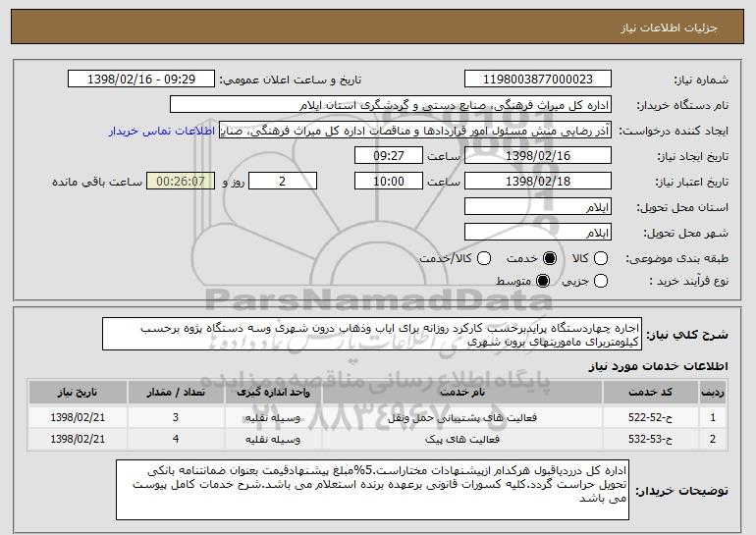The height and width of the screenshot is (535, 756).
Task: Click the توضیحات خریدار notes box
Action: point(373,490)
